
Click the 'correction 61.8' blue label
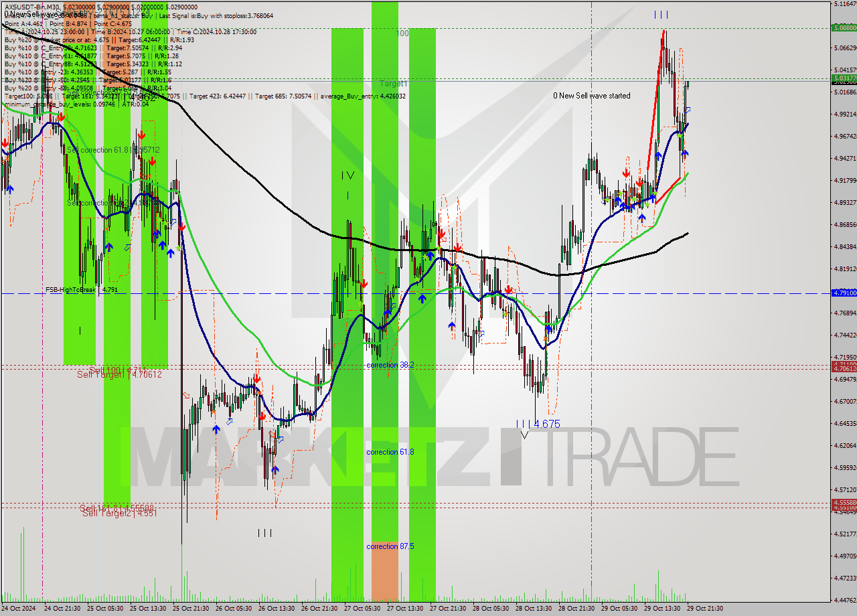click(390, 452)
